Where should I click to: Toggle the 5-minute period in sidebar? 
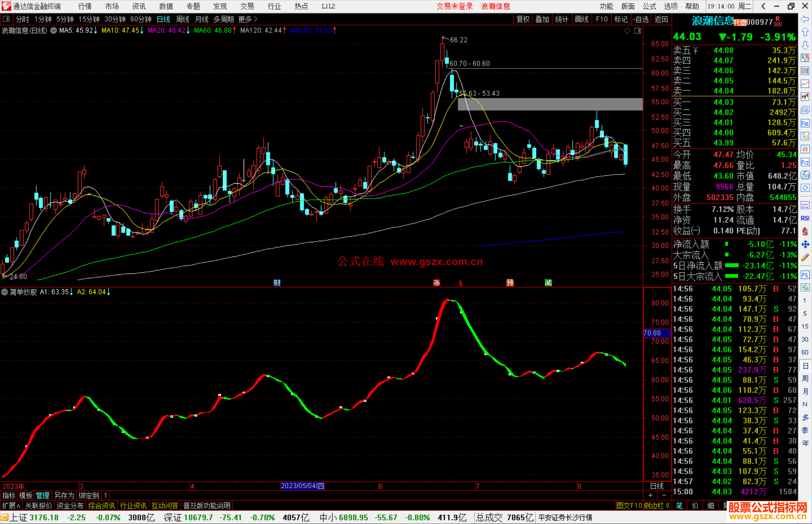click(x=805, y=313)
